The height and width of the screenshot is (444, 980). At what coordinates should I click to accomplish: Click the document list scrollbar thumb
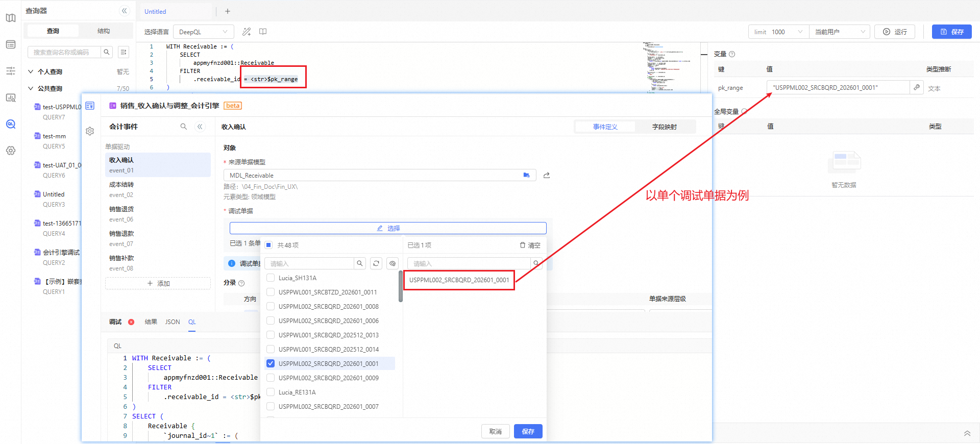coord(401,287)
